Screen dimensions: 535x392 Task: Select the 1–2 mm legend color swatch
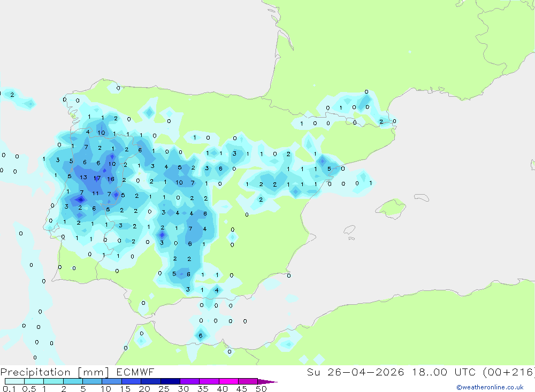[x=53, y=381]
